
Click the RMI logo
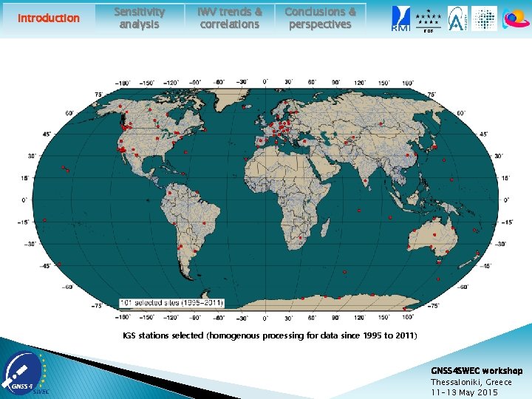coord(400,18)
